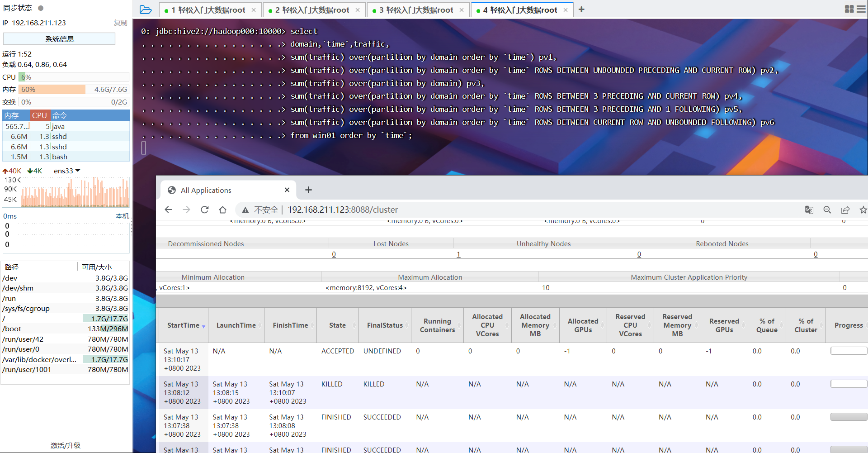Click the CPU usage 6% bar
868x453 pixels.
coord(74,77)
